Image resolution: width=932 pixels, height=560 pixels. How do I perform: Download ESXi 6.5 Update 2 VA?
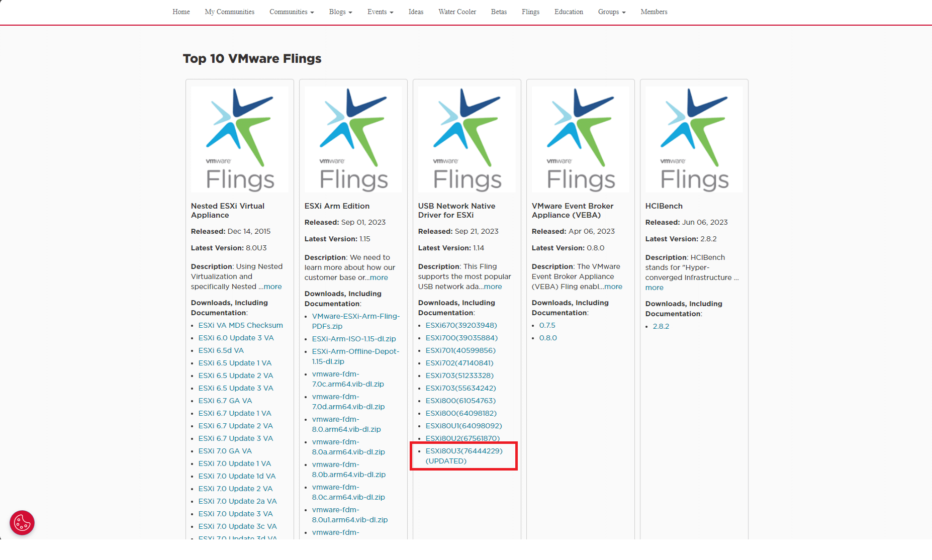tap(236, 376)
